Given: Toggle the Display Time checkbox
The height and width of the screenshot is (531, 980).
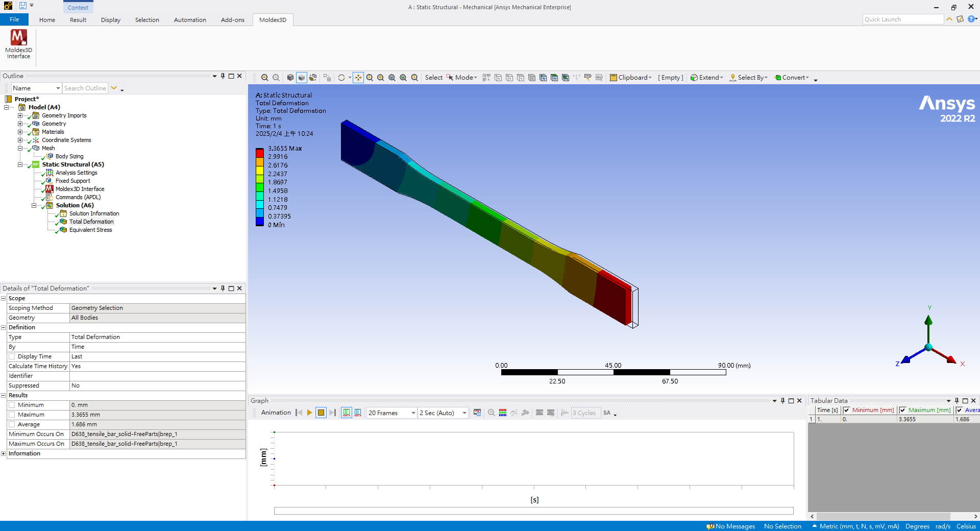Looking at the screenshot, I should (12, 356).
